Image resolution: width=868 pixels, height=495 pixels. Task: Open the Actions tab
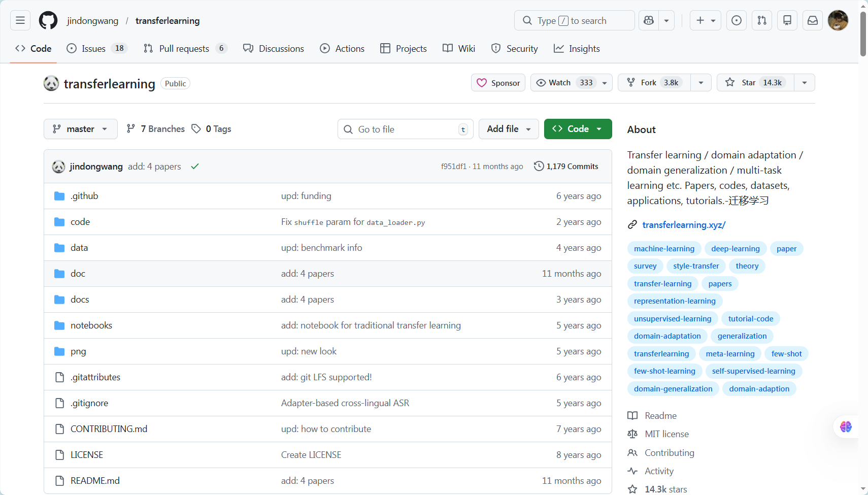pos(342,48)
